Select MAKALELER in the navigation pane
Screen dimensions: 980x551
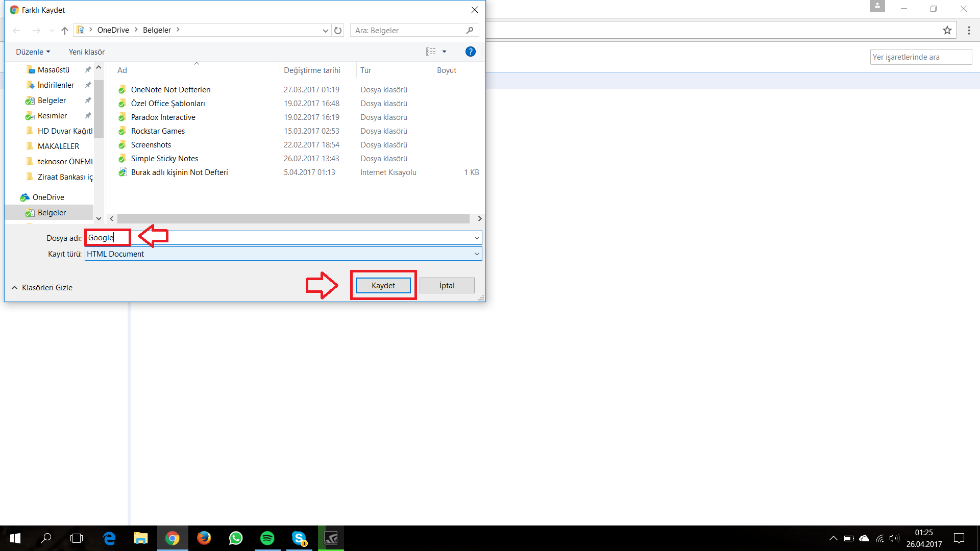pos(58,146)
